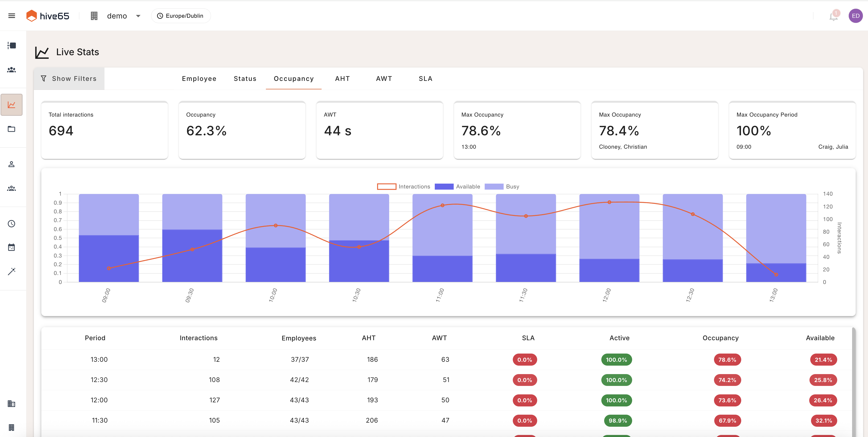Viewport: 868px width, 437px height.
Task: Click the 12:30 period table cell
Action: (99, 380)
